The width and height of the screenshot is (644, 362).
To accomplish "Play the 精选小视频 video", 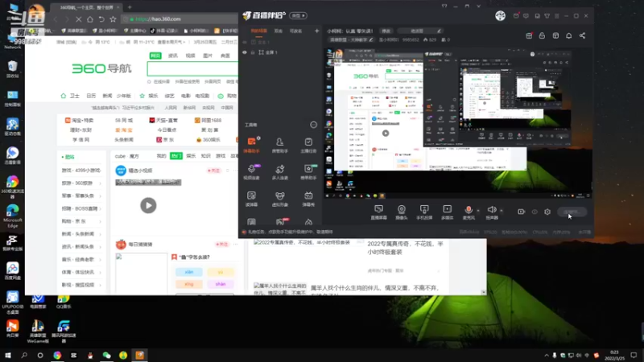I will (x=148, y=206).
